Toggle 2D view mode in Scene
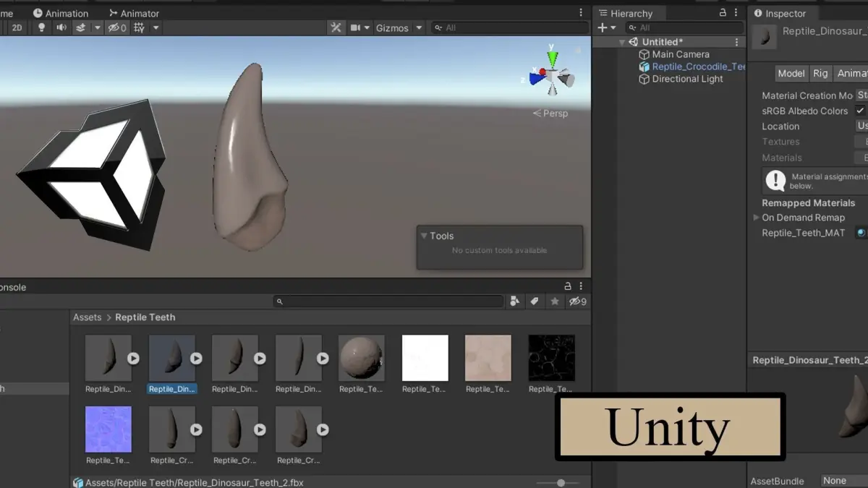 [17, 27]
